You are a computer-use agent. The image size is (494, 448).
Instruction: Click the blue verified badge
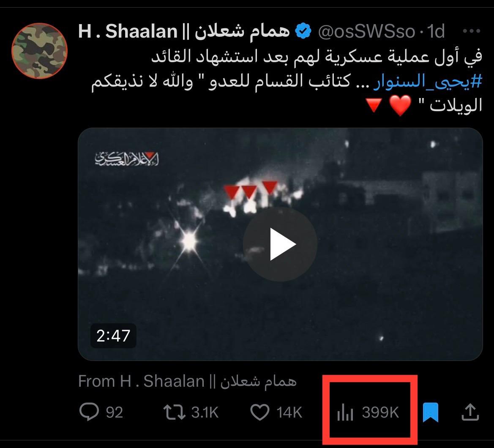click(303, 31)
